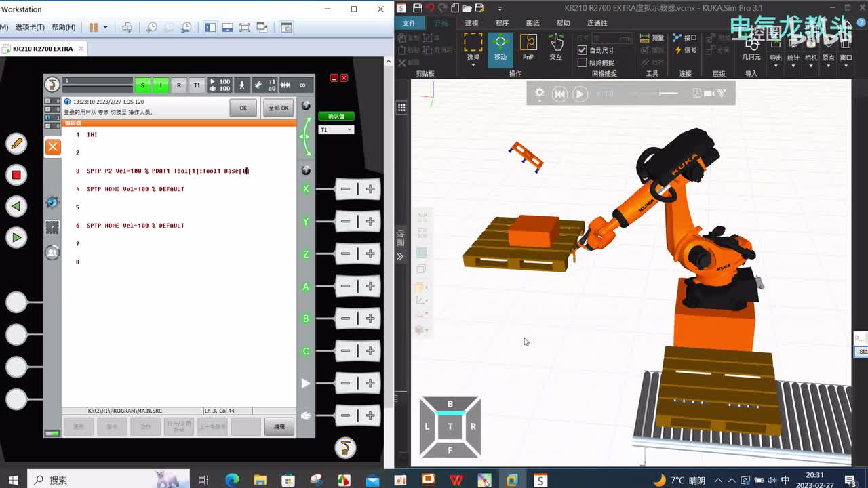The height and width of the screenshot is (488, 868).
Task: Undo with the red arrow in title bar
Action: (x=430, y=8)
